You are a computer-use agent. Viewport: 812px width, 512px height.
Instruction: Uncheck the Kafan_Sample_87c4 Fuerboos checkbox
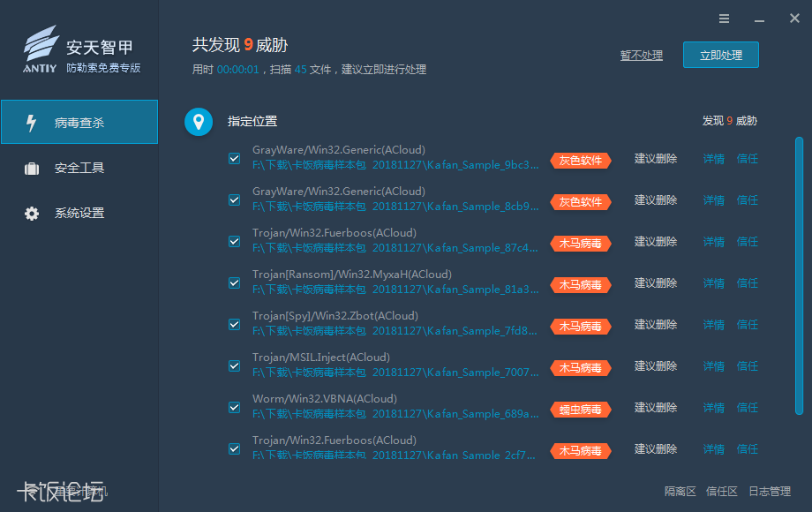coord(234,241)
